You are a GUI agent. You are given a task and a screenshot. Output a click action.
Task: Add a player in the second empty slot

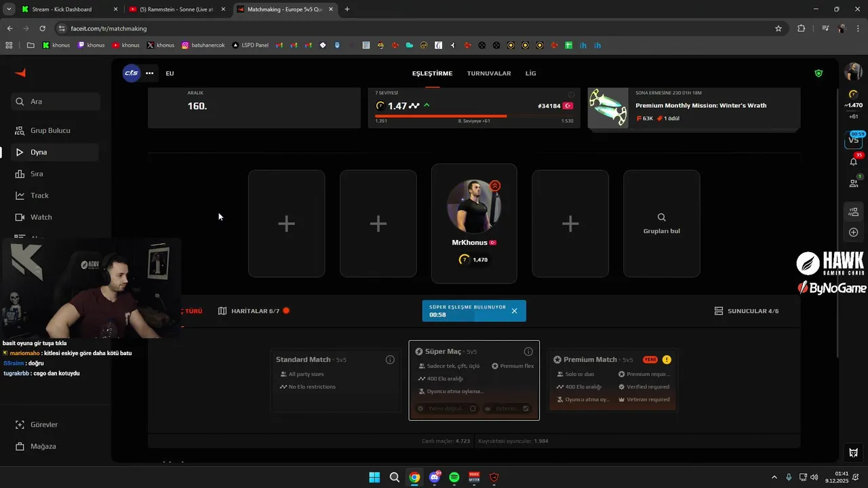(378, 224)
